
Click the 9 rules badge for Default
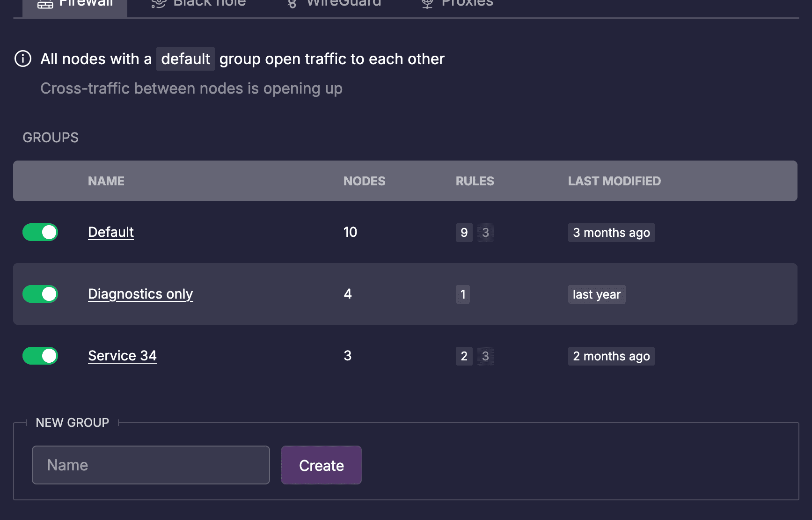click(464, 233)
